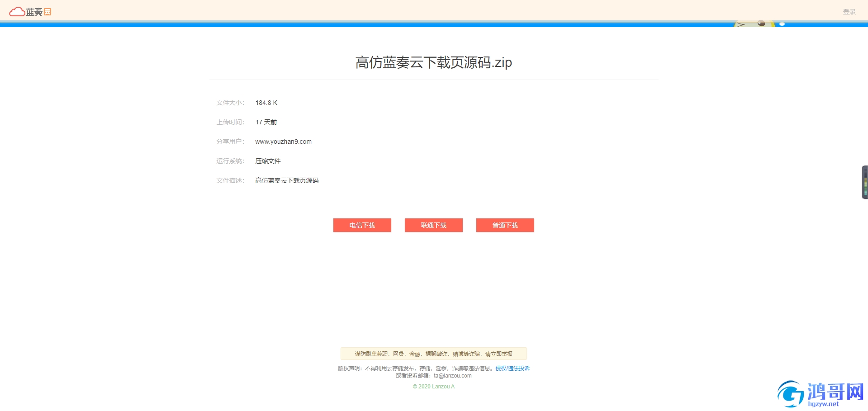Select the complaint email ta@lanzou.com

click(x=452, y=376)
